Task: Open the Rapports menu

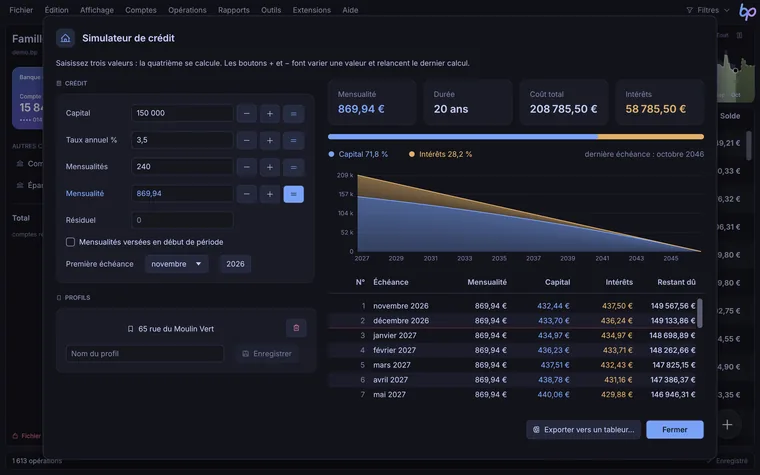Action: tap(234, 10)
